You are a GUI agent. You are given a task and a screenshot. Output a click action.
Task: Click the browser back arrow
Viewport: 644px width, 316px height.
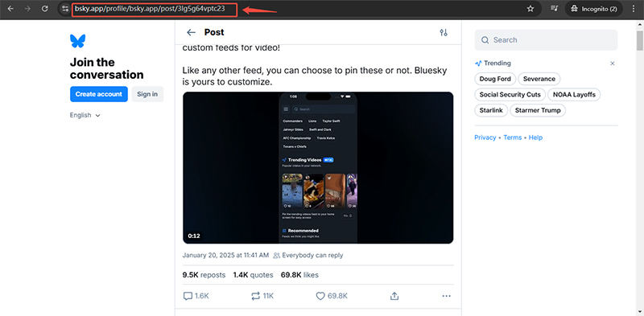click(10, 9)
